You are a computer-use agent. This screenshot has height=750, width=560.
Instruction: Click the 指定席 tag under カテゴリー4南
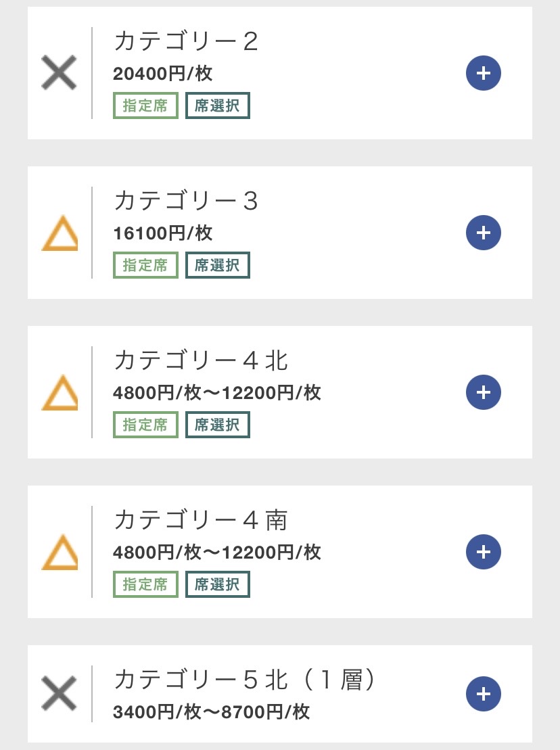[x=145, y=585]
